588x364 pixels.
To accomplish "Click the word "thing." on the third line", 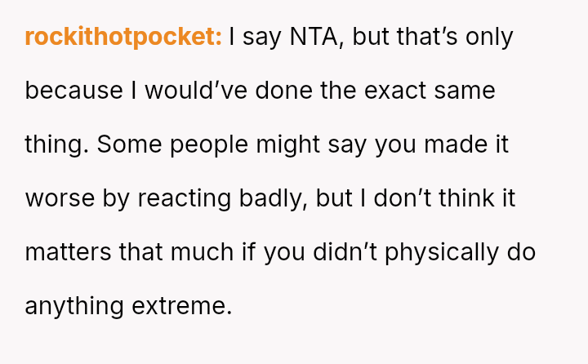I will pyautogui.click(x=56, y=144).
